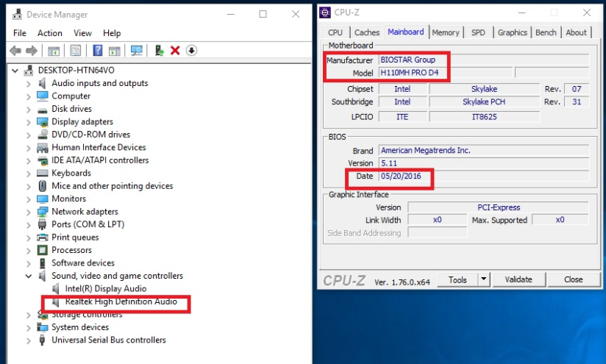
Task: Click the red X Uninstall device icon
Action: point(175,50)
